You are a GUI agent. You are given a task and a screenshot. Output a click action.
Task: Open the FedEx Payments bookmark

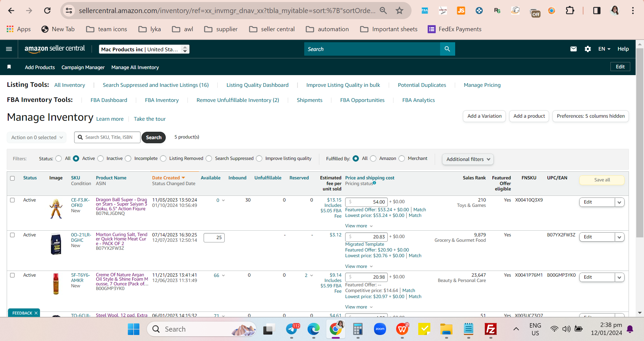(x=454, y=29)
